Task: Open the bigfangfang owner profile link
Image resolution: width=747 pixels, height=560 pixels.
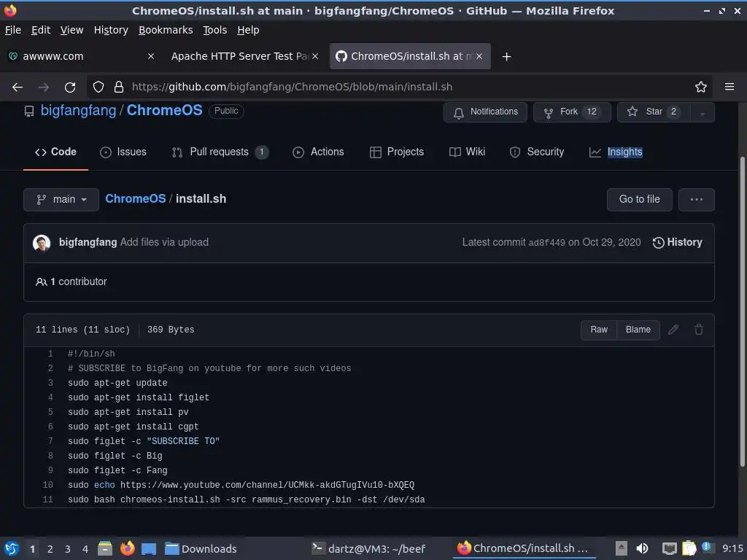Action: pyautogui.click(x=78, y=111)
